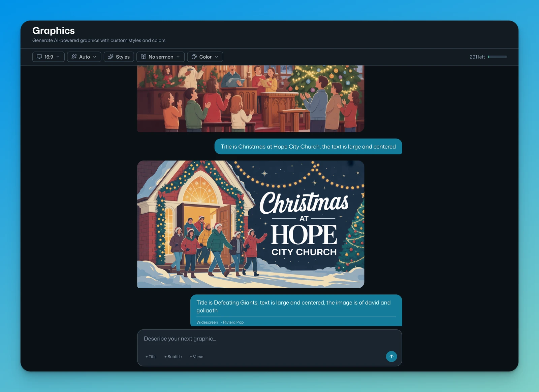Click the palette icon beside Color
The image size is (539, 392).
[x=194, y=57]
